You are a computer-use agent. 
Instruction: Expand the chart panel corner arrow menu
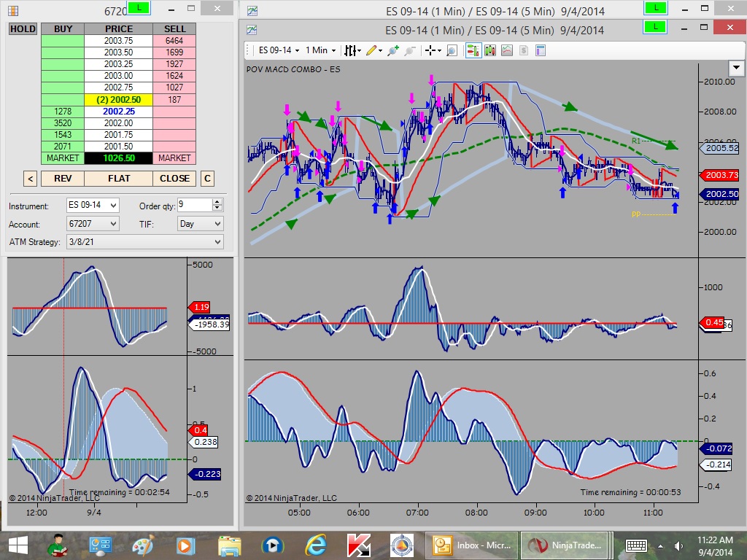[737, 68]
